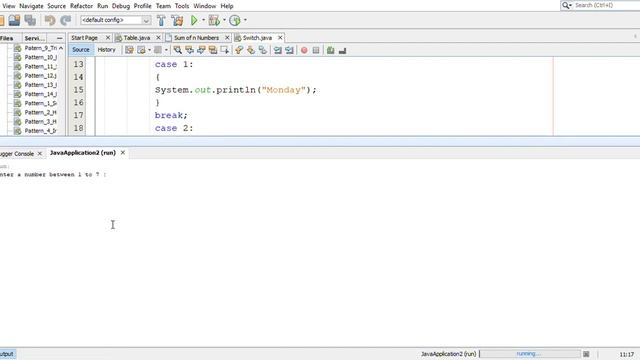The width and height of the screenshot is (640, 360).
Task: Open the Services panel tab
Action: pyautogui.click(x=34, y=38)
